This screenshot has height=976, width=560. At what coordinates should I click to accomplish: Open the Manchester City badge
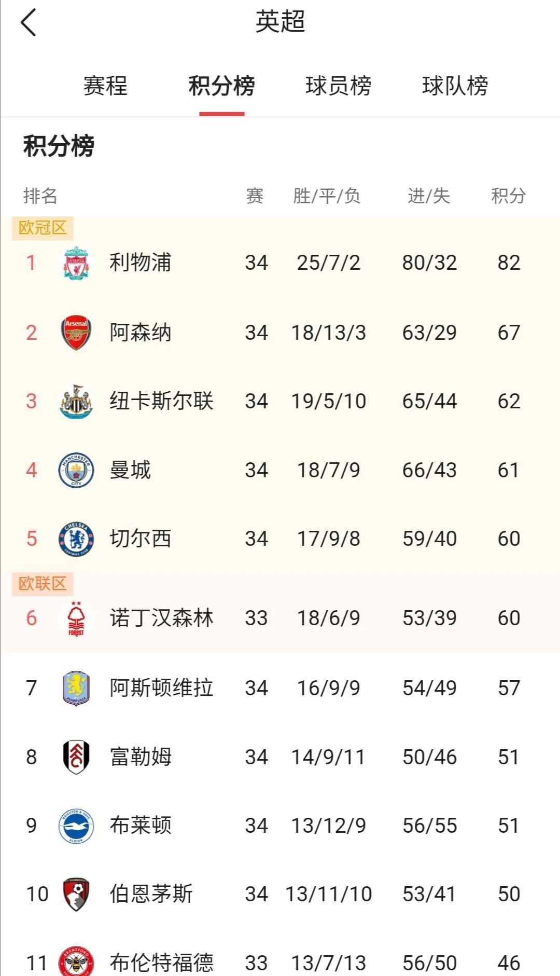(76, 470)
